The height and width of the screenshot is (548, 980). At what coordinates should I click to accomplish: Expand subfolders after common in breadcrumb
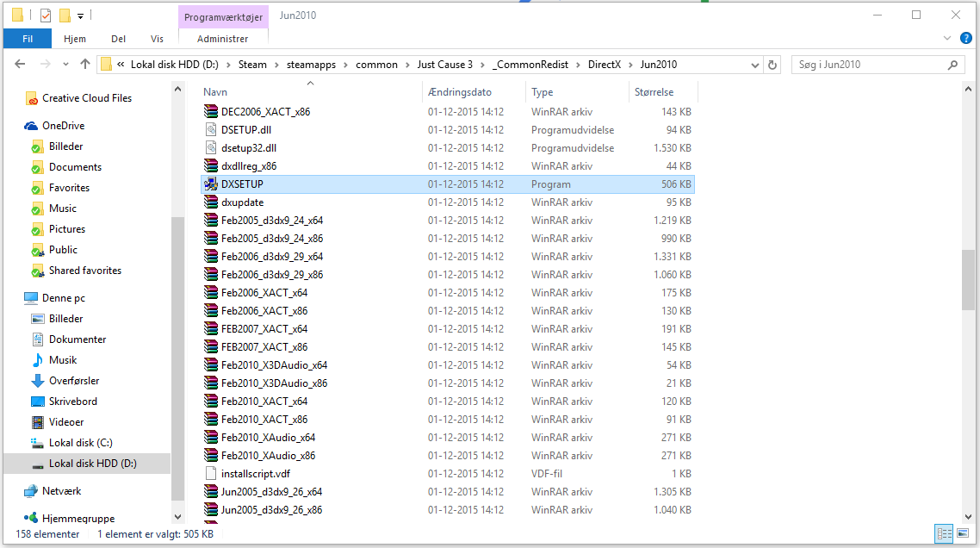click(407, 65)
